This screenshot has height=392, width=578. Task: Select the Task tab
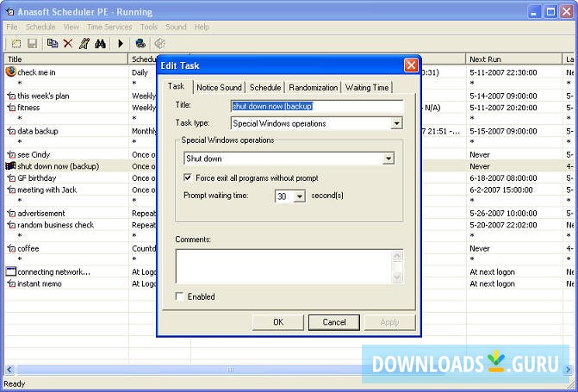(177, 87)
